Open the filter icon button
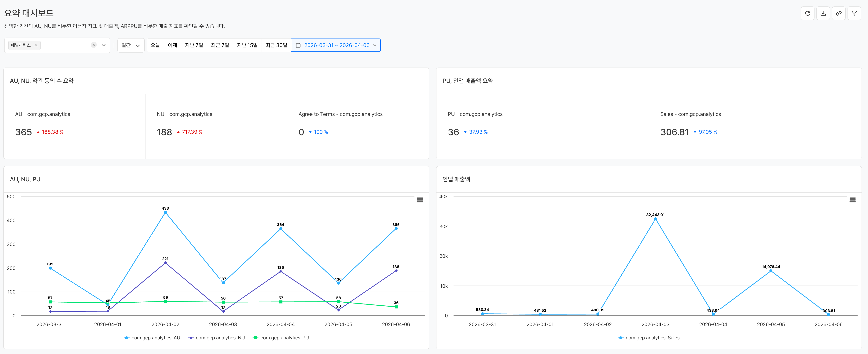Screen dimensions: 868x354 [854, 13]
